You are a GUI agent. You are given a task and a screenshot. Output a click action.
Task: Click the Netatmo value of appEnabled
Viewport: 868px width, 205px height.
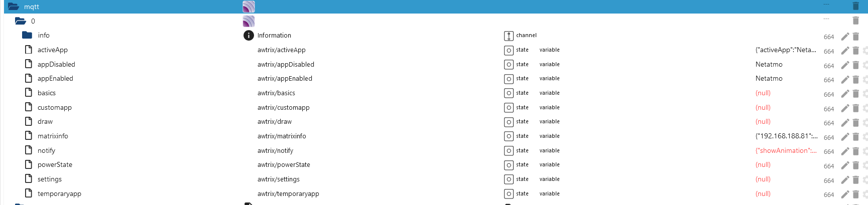(x=769, y=78)
